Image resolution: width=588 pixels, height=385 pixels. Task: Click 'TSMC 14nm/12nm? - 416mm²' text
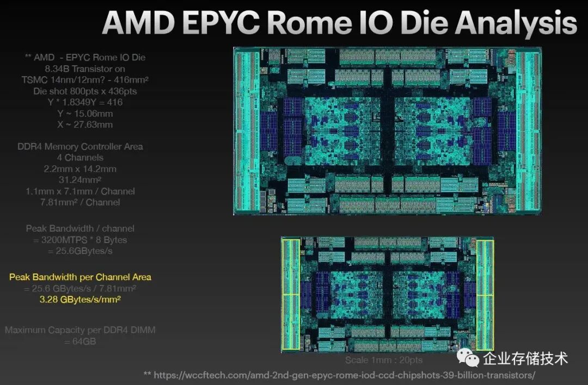coord(85,80)
